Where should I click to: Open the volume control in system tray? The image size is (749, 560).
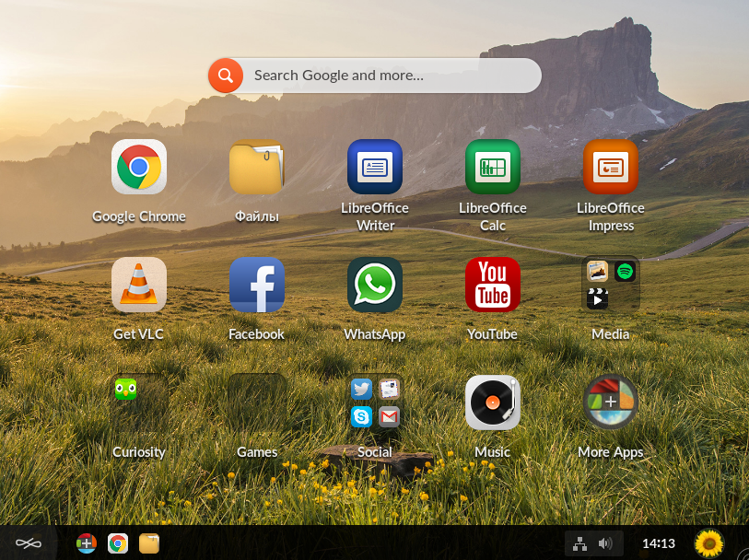(605, 543)
